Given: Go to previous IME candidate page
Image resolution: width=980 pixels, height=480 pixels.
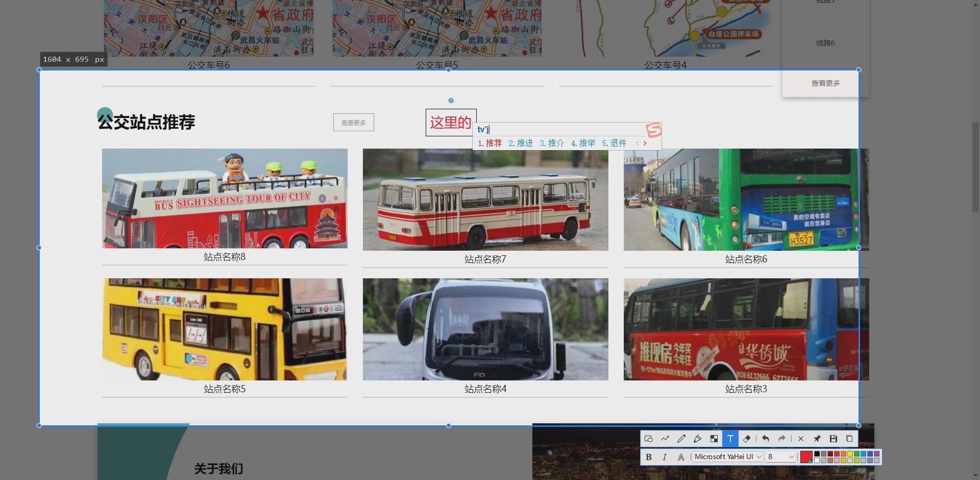Looking at the screenshot, I should click(637, 143).
